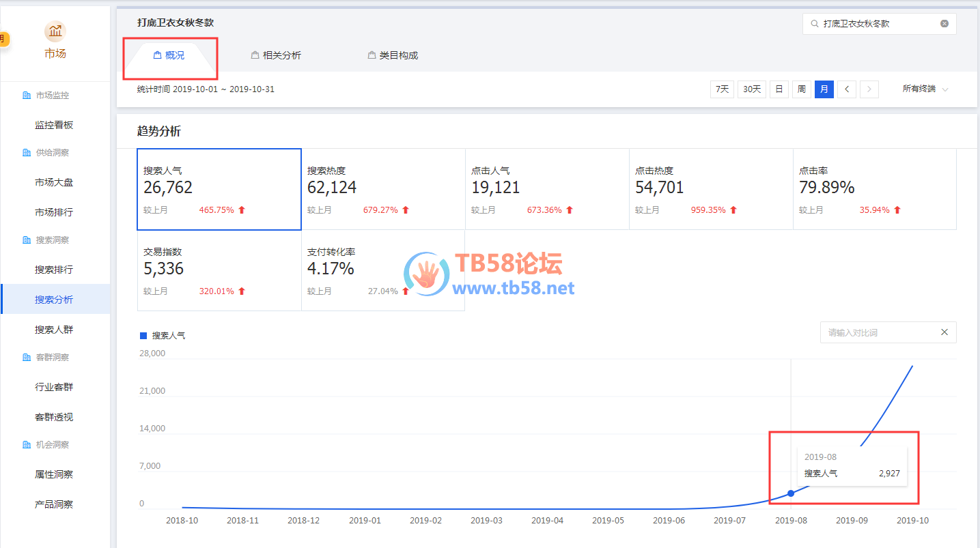Go to previous month with left arrow
The width and height of the screenshot is (980, 548).
pyautogui.click(x=847, y=89)
